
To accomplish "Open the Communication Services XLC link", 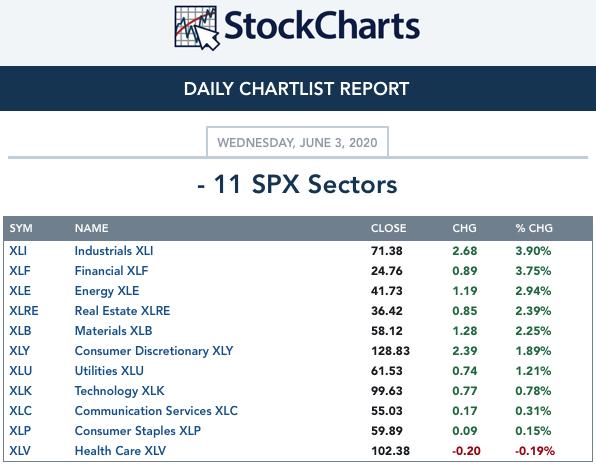I will coord(156,411).
